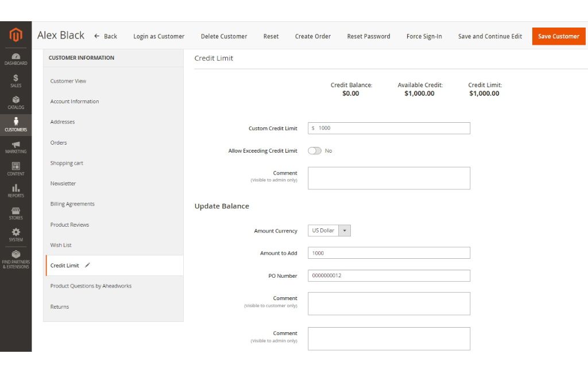This screenshot has width=588, height=373.
Task: Focus the customer-visible Comment box
Action: [389, 304]
